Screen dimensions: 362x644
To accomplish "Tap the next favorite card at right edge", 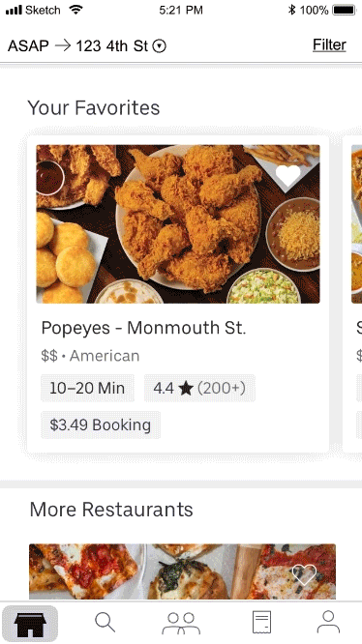I will [x=353, y=294].
